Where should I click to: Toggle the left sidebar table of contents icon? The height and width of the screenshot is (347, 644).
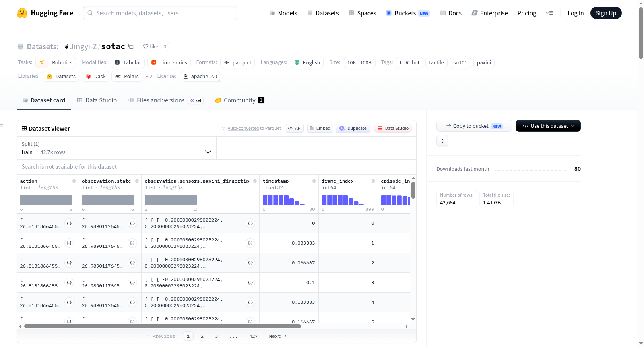tap(2, 125)
